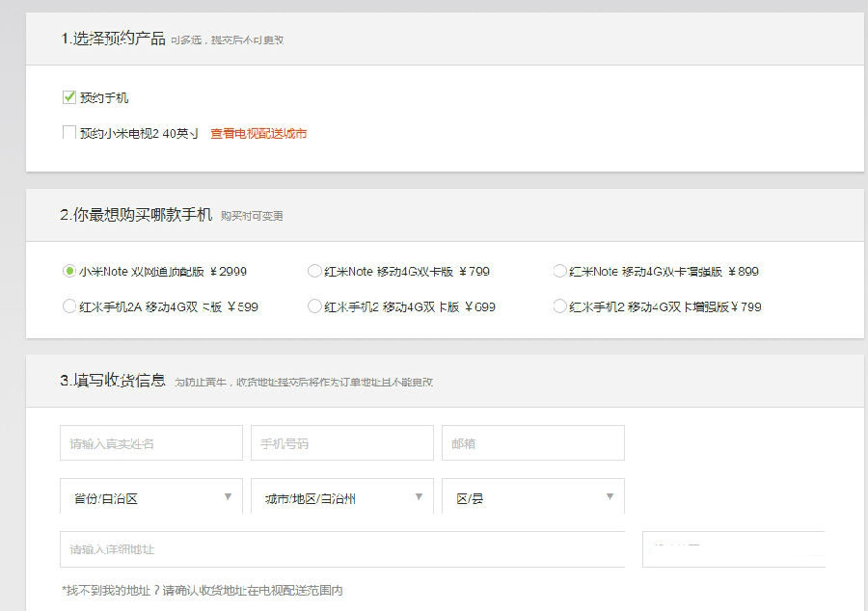Screen dimensions: 868x611
Task: Choose 红米Note 移动4G双卡版 ¥799
Action: 313,272
